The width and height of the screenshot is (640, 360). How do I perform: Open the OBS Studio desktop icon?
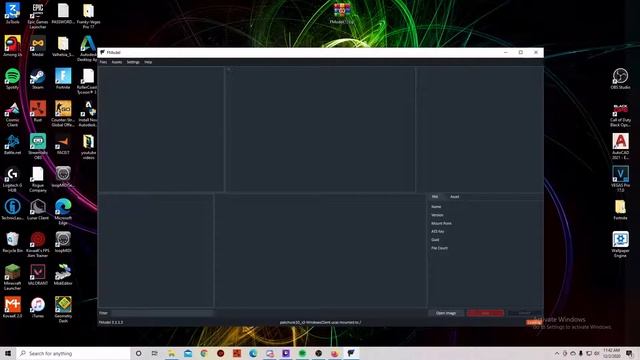click(620, 79)
